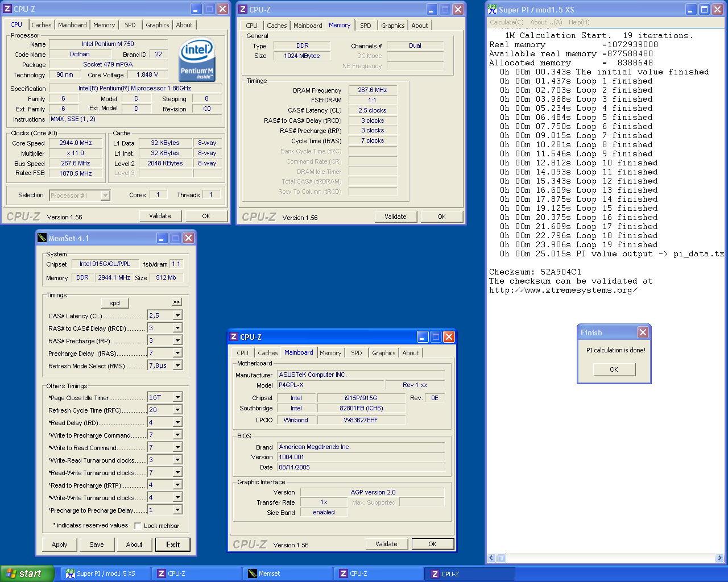Image resolution: width=728 pixels, height=582 pixels.
Task: Switch to Memset taskbar item
Action: 287,573
